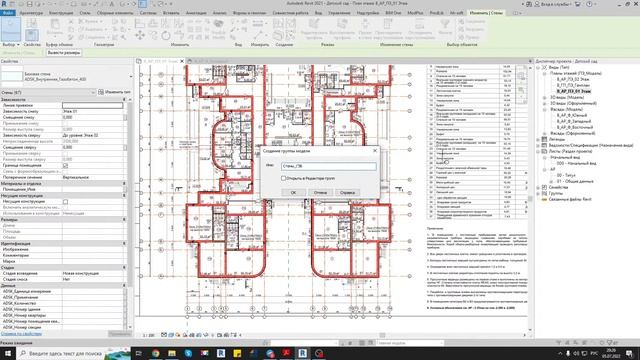Open the wall type selector dropdown
This screenshot has height=360, width=640.
(x=131, y=76)
